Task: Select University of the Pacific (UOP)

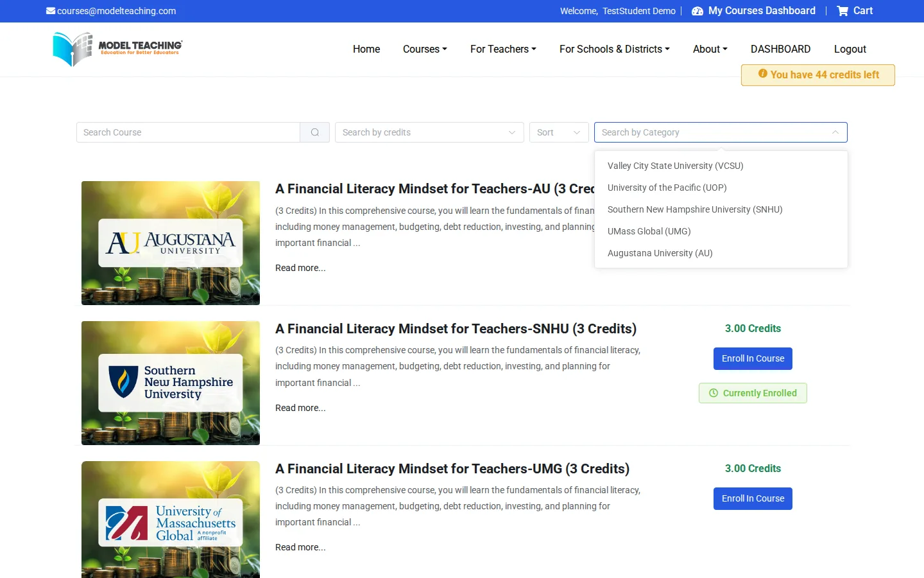Action: (x=721, y=188)
